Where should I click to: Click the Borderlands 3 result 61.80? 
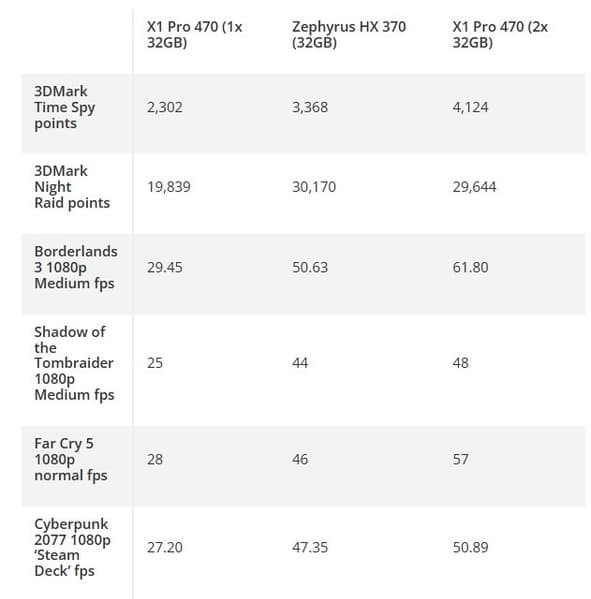click(x=470, y=267)
